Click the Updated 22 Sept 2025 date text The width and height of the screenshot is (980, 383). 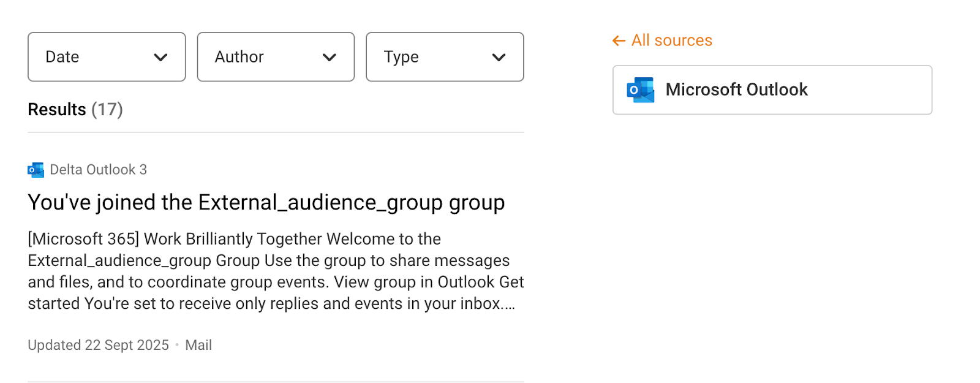click(x=98, y=345)
